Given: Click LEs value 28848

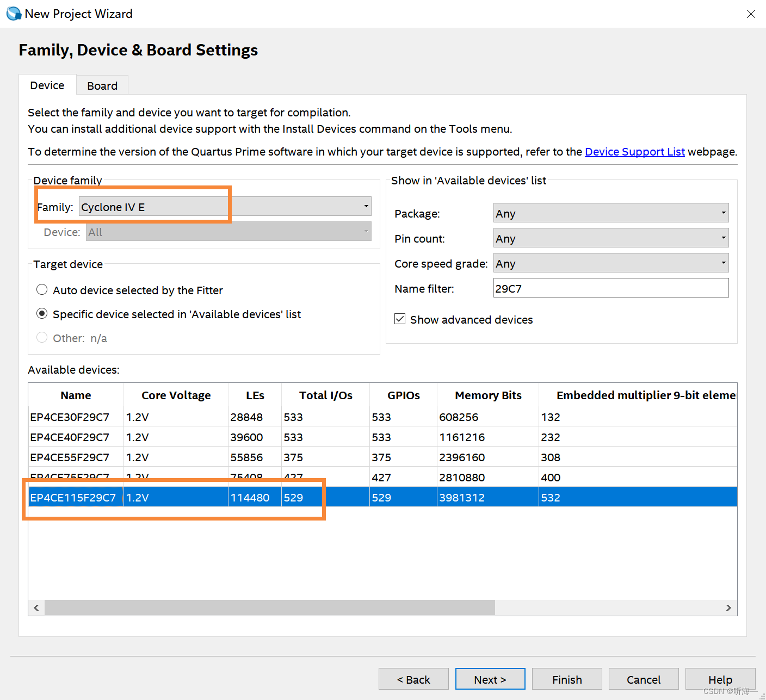Looking at the screenshot, I should (246, 417).
